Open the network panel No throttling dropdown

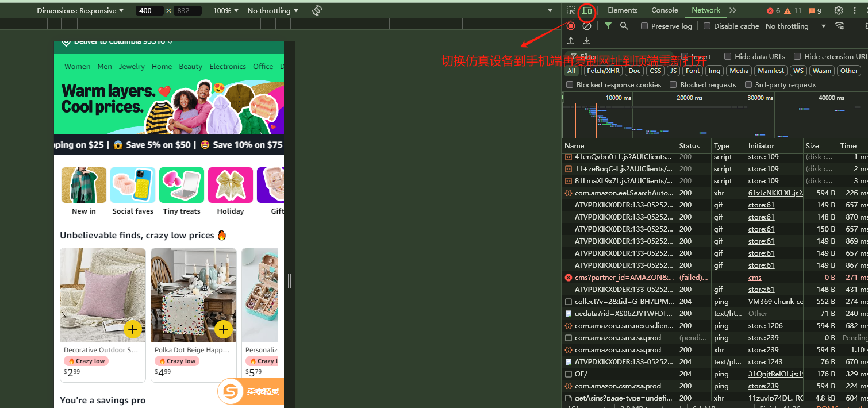[795, 26]
